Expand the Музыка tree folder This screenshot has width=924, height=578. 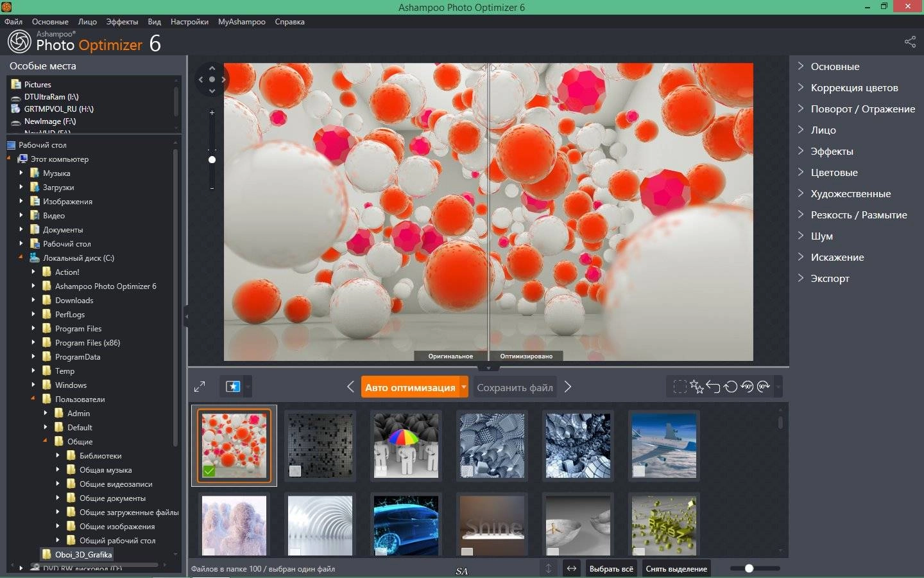pos(21,173)
